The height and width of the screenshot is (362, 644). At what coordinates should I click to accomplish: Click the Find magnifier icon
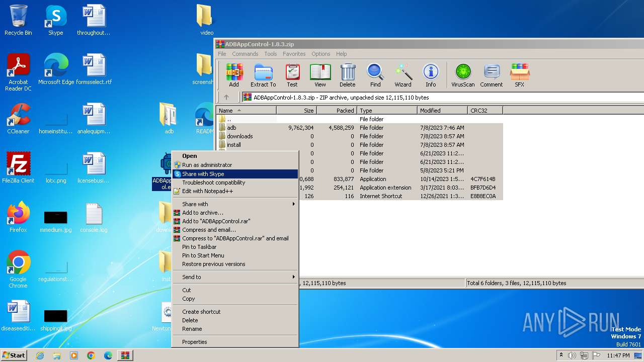375,75
